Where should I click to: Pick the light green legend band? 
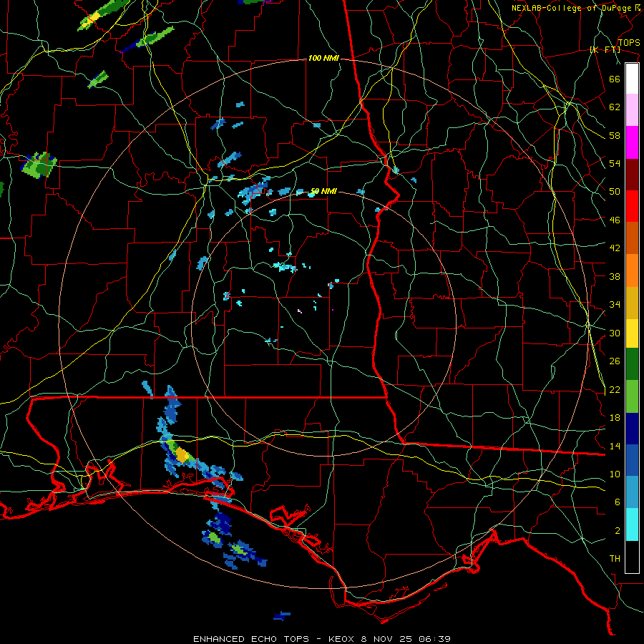pyautogui.click(x=632, y=396)
